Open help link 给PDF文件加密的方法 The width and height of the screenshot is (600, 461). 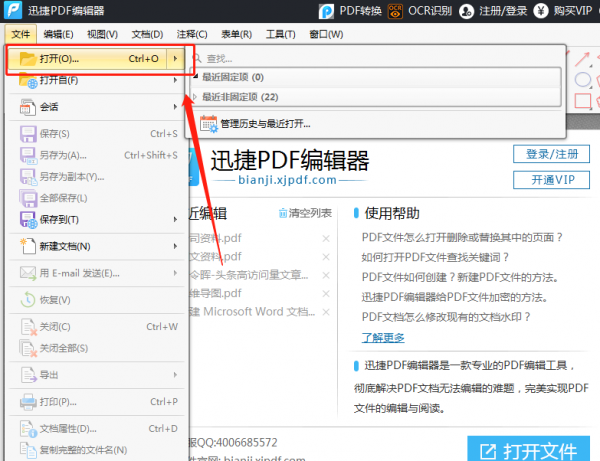click(x=454, y=297)
